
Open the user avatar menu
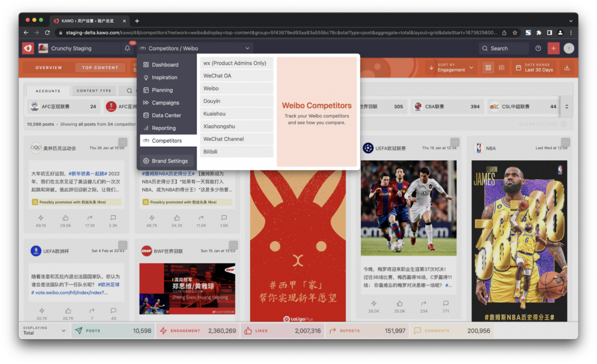click(569, 48)
